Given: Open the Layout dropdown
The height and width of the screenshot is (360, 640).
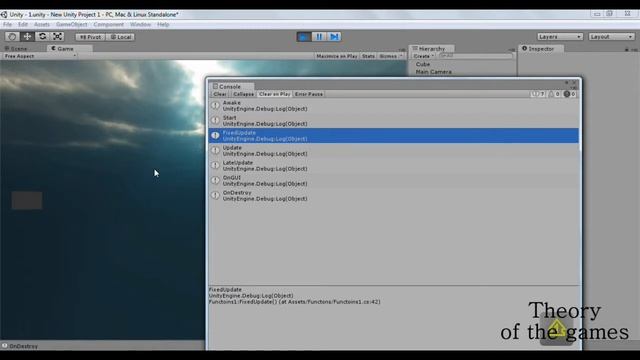Looking at the screenshot, I should point(611,37).
